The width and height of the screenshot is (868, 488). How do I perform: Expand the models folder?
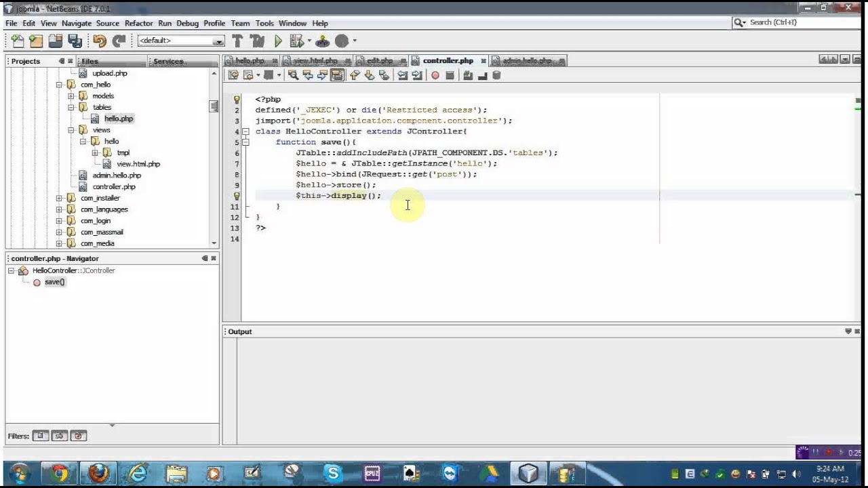tap(71, 96)
